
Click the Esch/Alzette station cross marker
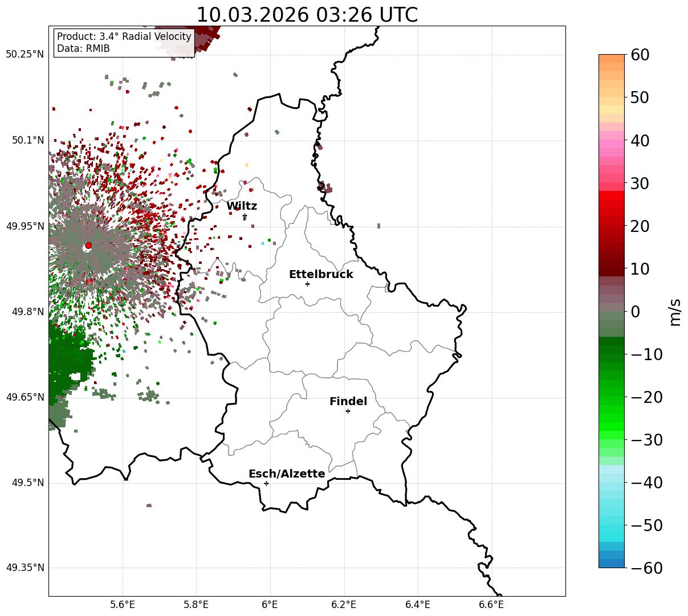(x=266, y=483)
